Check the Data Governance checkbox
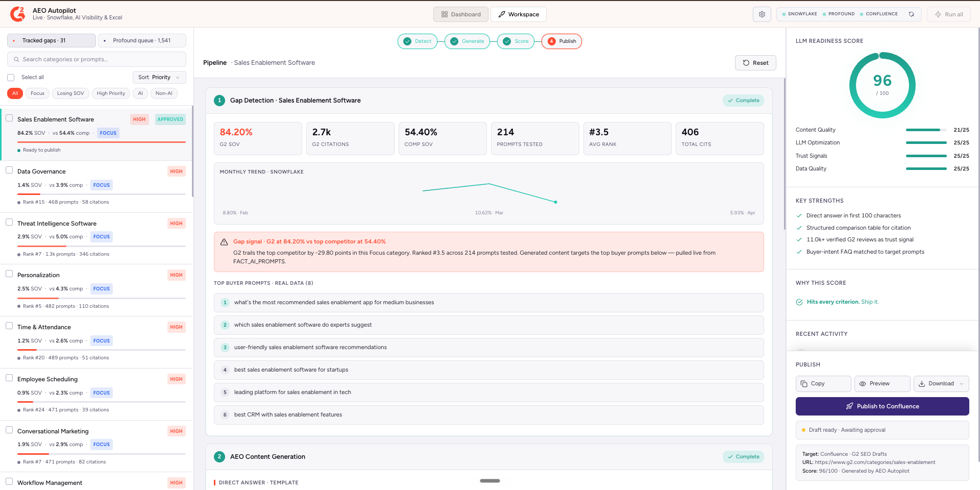Image resolution: width=980 pixels, height=490 pixels. (x=9, y=170)
